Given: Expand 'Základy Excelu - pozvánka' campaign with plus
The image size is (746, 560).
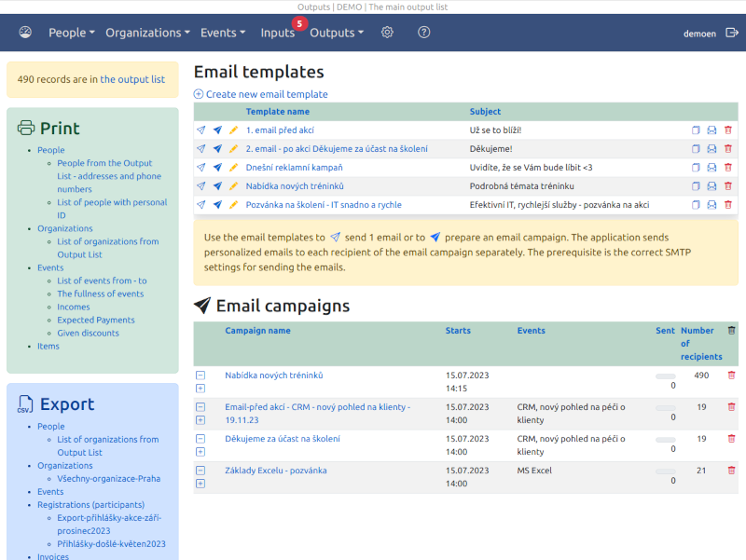Looking at the screenshot, I should pyautogui.click(x=200, y=484).
